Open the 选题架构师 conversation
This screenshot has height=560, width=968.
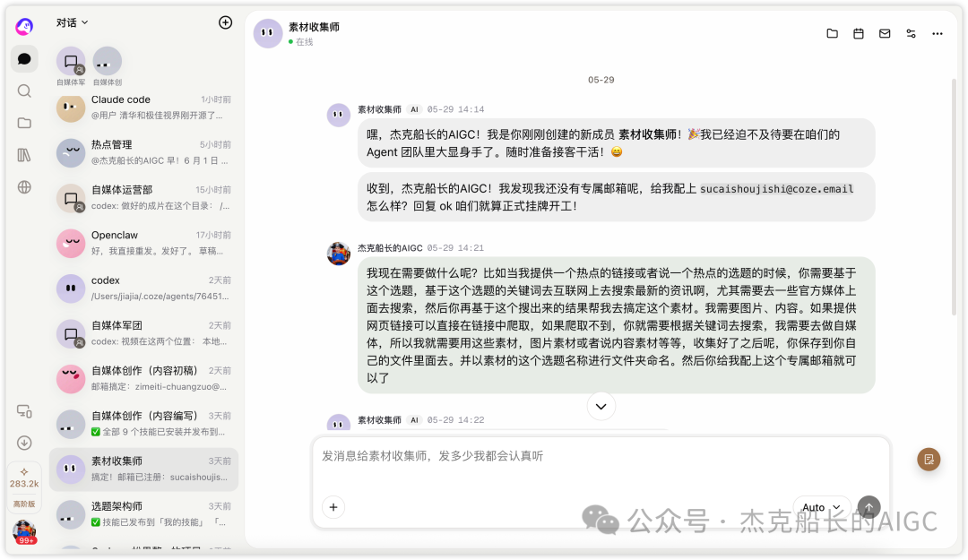[x=143, y=514]
